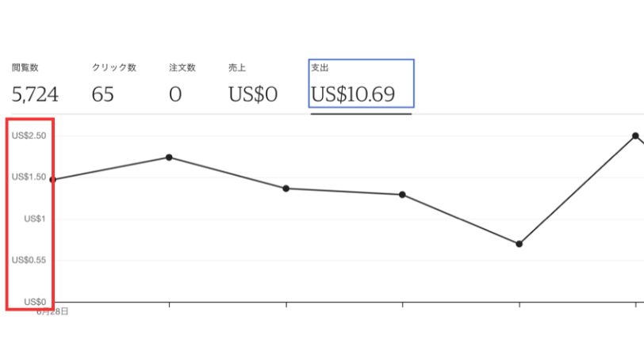Select the third data point on the line
Screen dimensions: 644x362
pyautogui.click(x=286, y=189)
